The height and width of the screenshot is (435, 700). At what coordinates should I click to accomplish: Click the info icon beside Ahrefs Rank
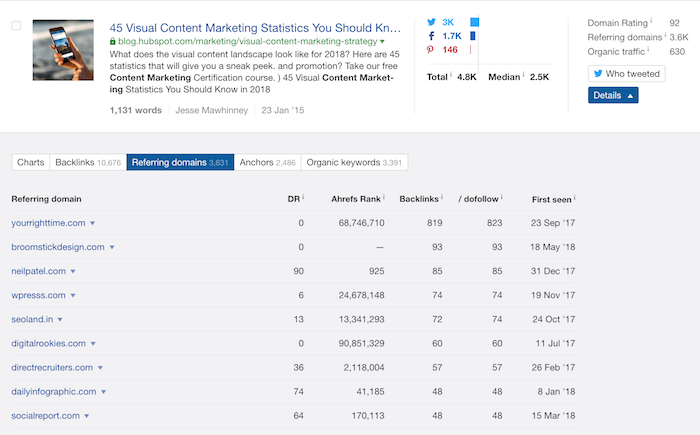click(384, 197)
